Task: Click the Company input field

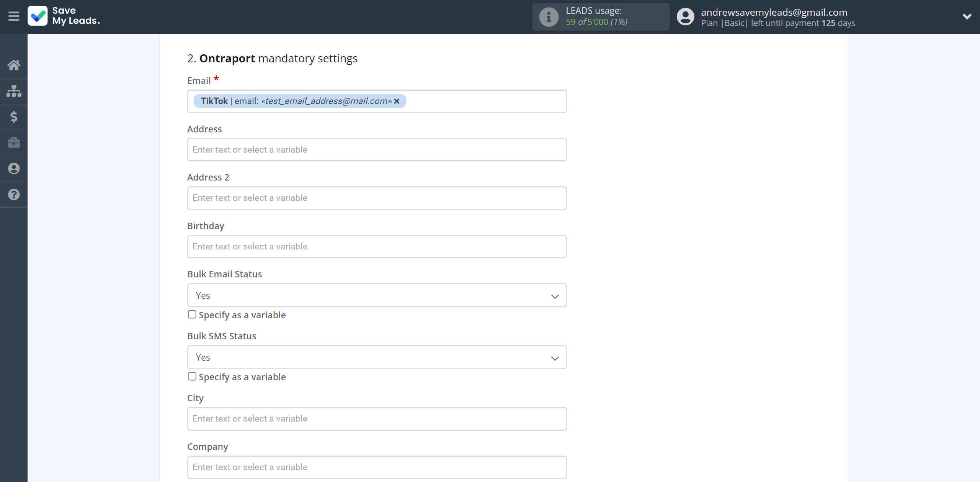Action: click(377, 467)
